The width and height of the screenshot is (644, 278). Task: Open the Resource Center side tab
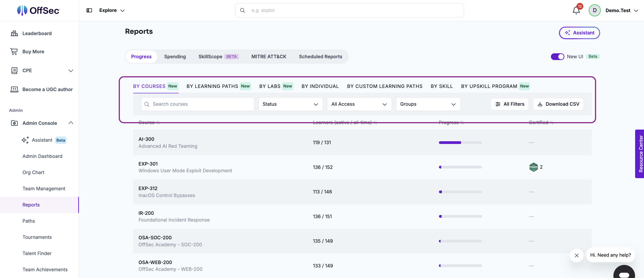point(639,154)
